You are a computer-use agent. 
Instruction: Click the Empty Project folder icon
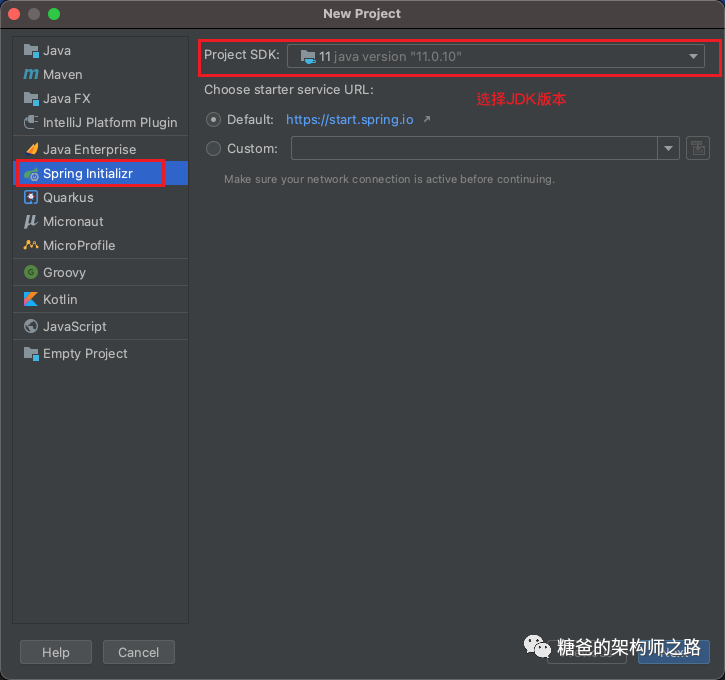click(x=31, y=354)
